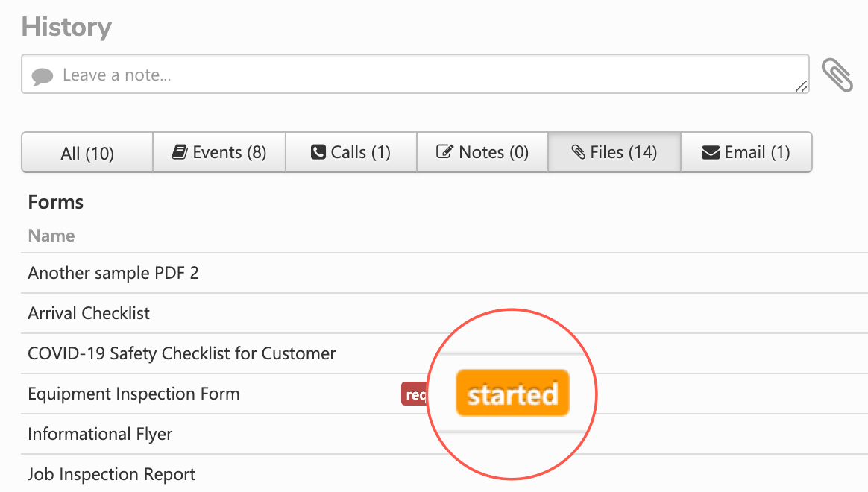This screenshot has width=868, height=492.
Task: Open the Notes (0) tab
Action: coord(482,152)
